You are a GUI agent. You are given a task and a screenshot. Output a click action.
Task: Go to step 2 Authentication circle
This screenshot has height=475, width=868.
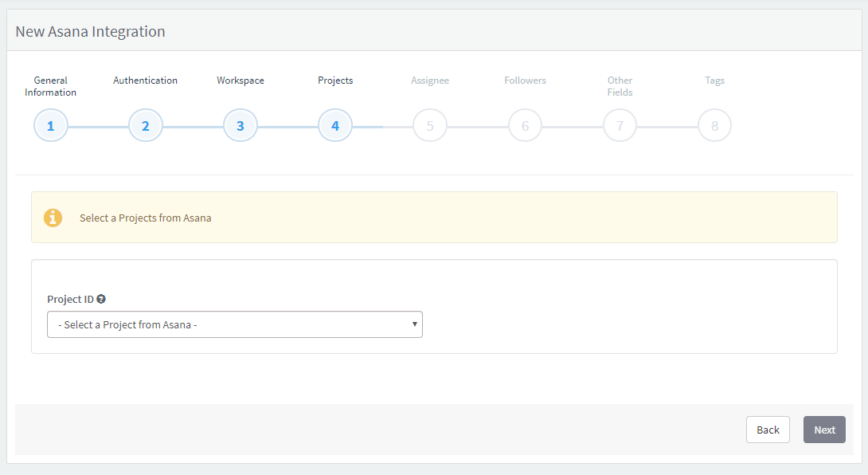click(x=146, y=125)
